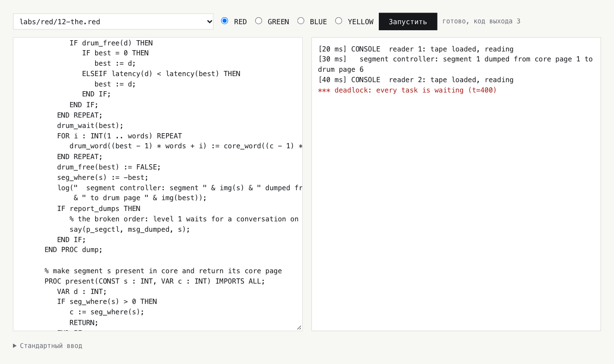
Task: Click the 'IF report_dumps THEN' line
Action: pyautogui.click(x=99, y=209)
